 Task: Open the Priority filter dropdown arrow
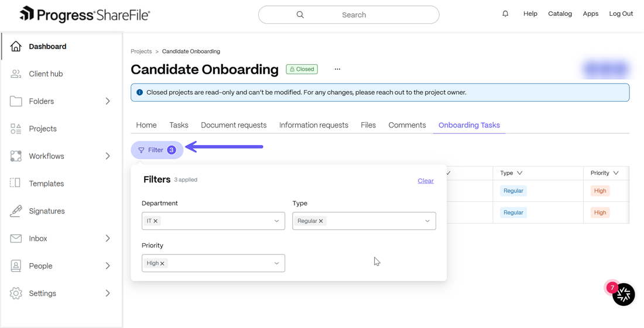pyautogui.click(x=277, y=263)
